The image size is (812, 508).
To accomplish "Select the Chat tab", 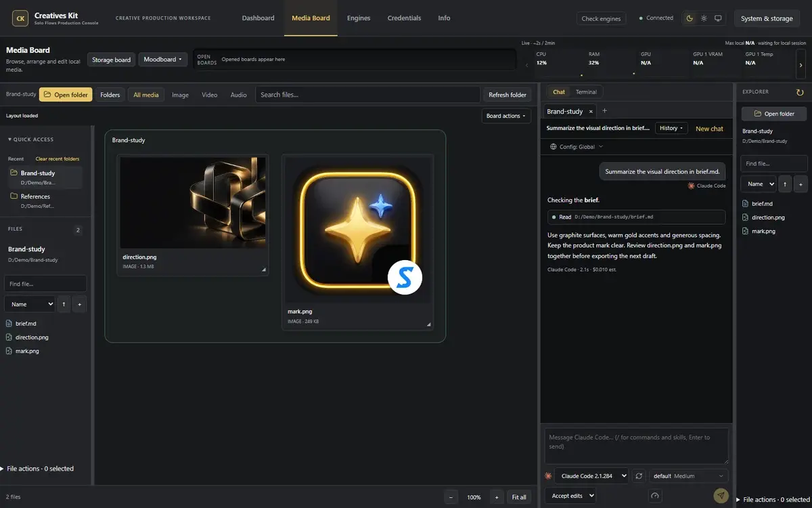I will coord(559,92).
